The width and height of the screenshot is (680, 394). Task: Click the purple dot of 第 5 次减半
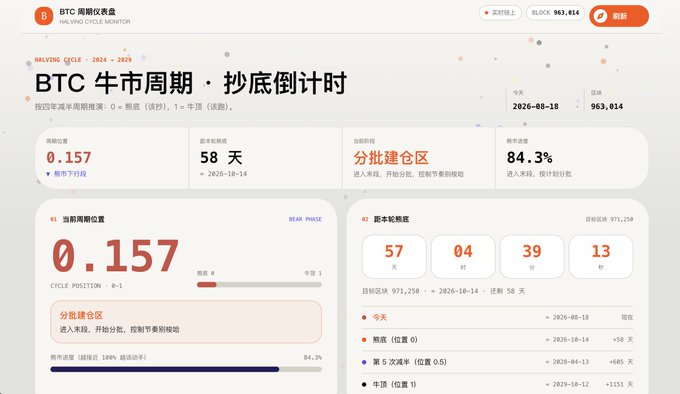click(364, 362)
